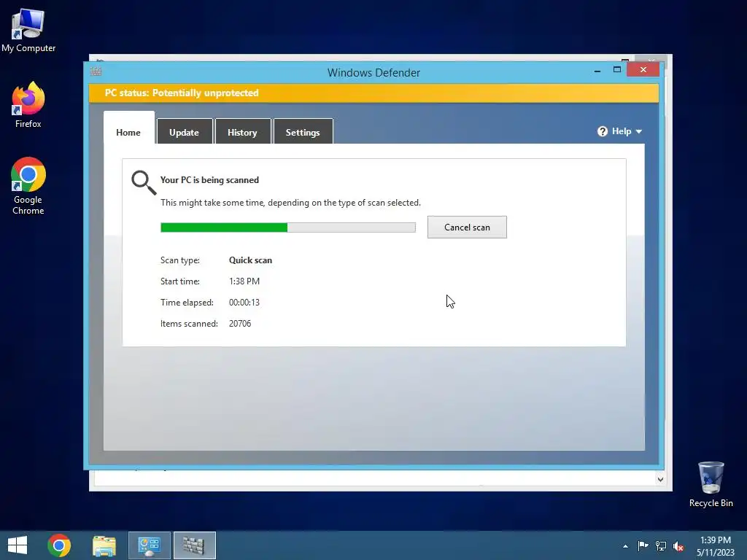Open the History tab
Image resolution: width=747 pixels, height=560 pixels.
(x=242, y=131)
